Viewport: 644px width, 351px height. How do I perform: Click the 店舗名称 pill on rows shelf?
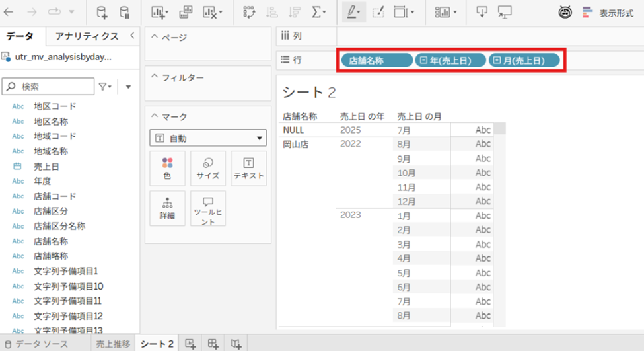(376, 60)
